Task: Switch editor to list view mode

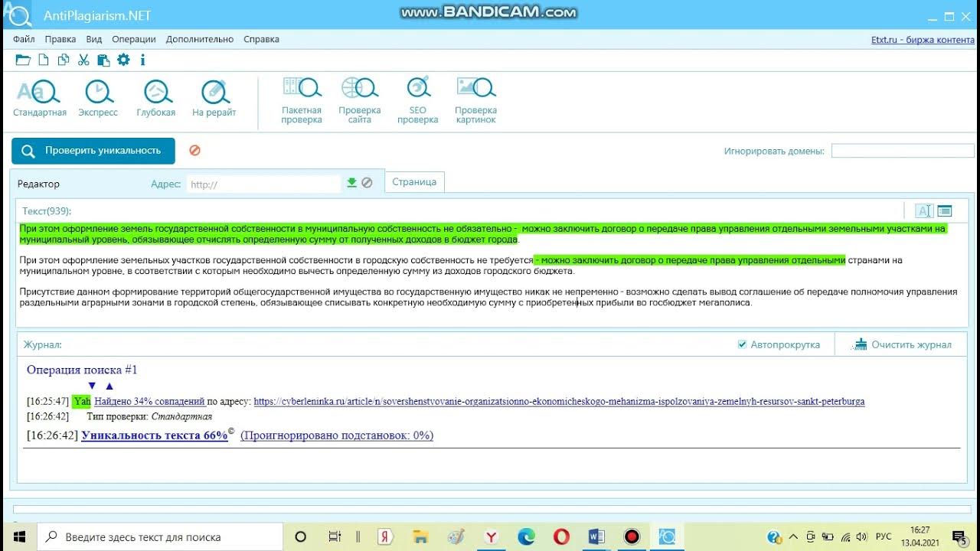Action: coord(944,211)
